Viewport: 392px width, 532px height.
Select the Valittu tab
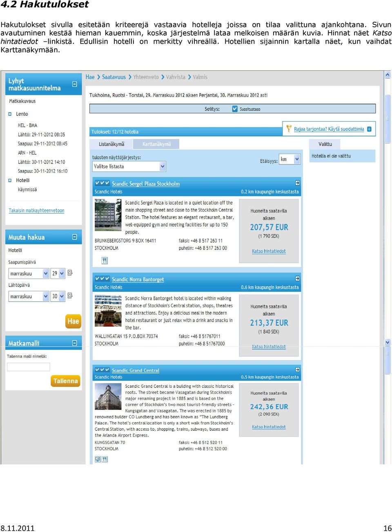click(325, 144)
